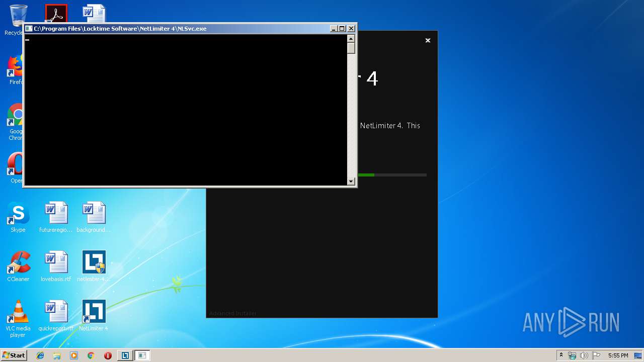The height and width of the screenshot is (362, 644).
Task: Close the NLSvc.exe console window
Action: click(351, 29)
